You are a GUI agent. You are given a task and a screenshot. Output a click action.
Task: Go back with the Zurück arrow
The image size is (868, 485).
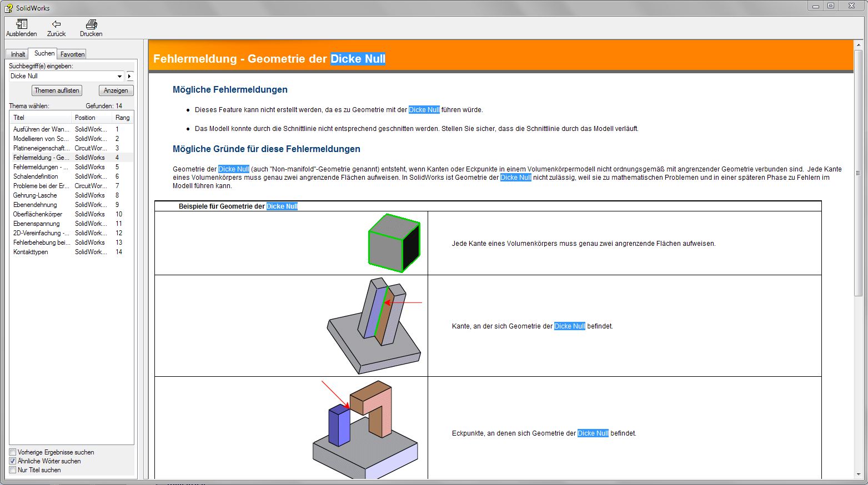pyautogui.click(x=56, y=28)
